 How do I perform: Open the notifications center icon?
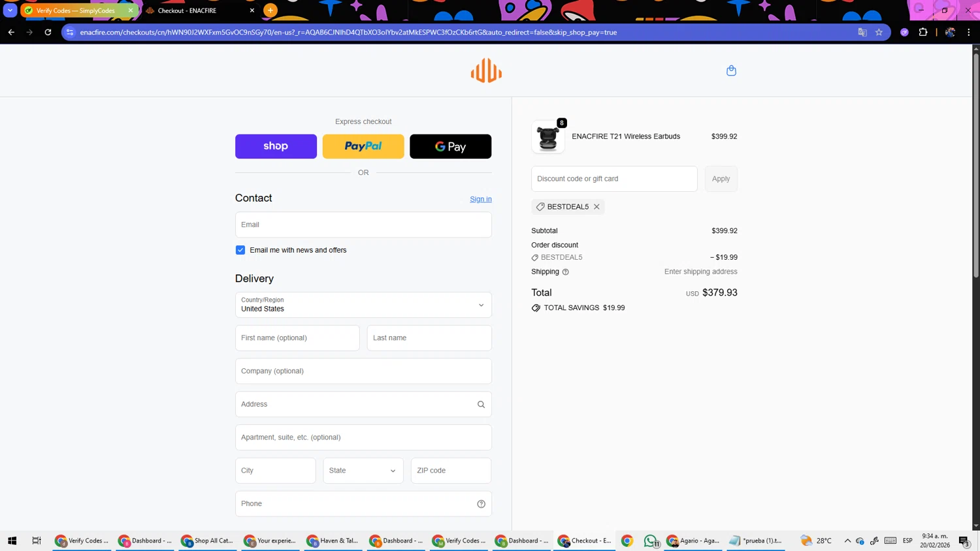pos(964,541)
